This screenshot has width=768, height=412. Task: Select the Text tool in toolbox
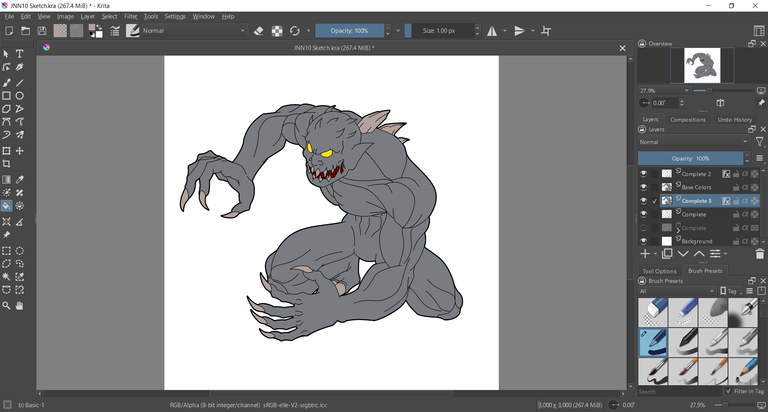tap(19, 54)
